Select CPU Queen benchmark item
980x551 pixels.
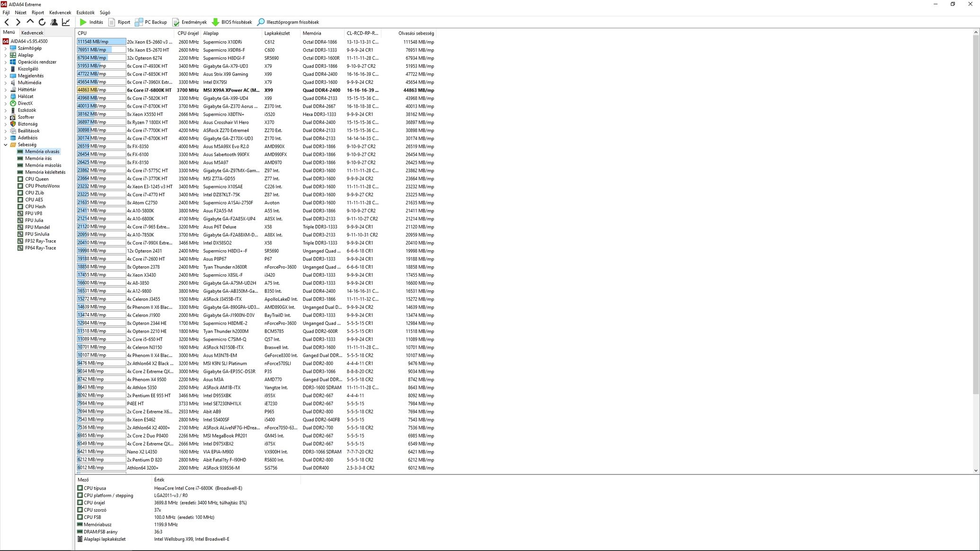(36, 179)
